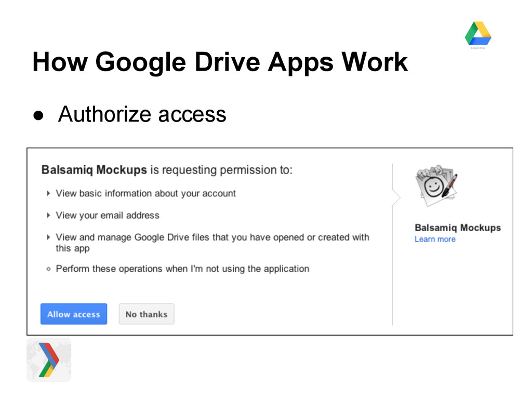Expand the View your email address permission
The width and height of the screenshot is (532, 399).
pyautogui.click(x=48, y=215)
